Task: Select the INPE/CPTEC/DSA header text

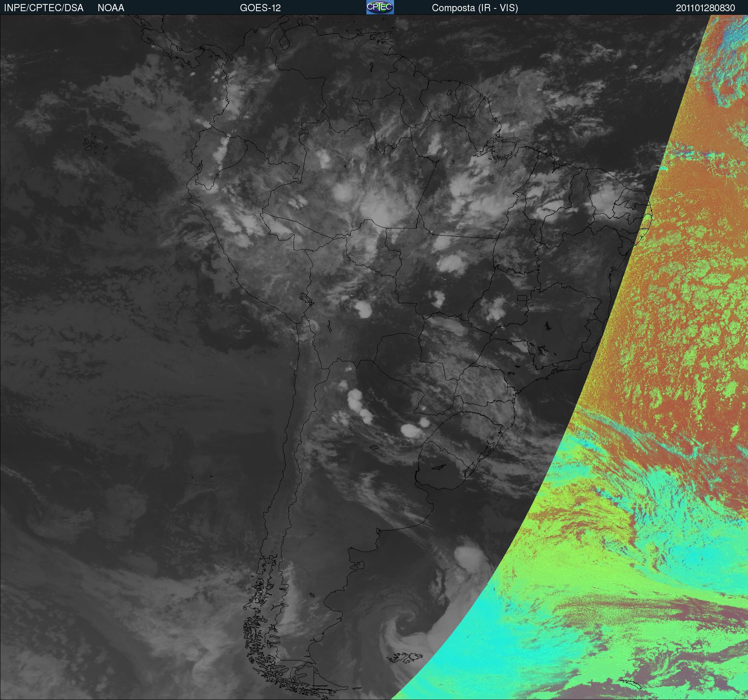Action: pos(44,8)
